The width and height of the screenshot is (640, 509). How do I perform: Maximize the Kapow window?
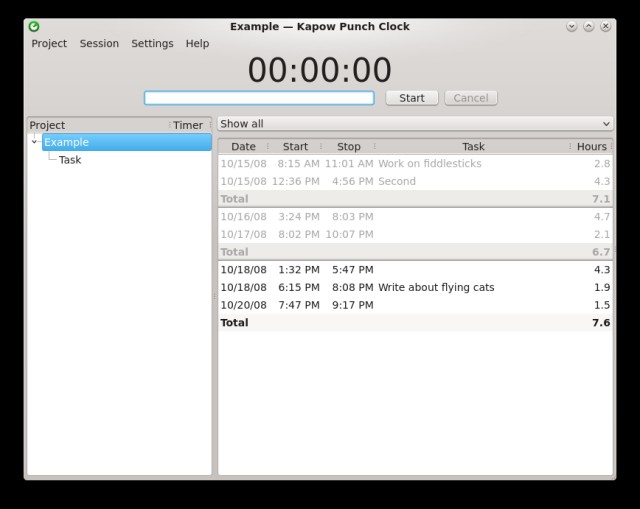click(588, 27)
